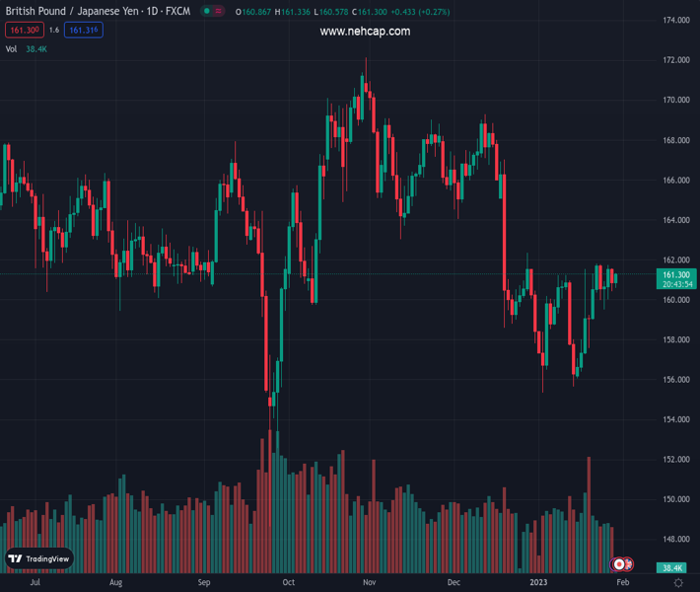700x592 pixels.
Task: Click the Oct label on time axis
Action: point(288,583)
